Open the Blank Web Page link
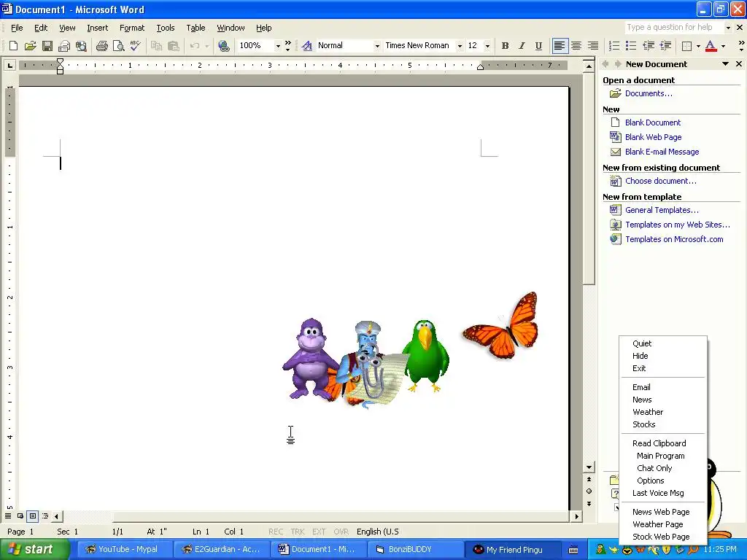 click(653, 137)
